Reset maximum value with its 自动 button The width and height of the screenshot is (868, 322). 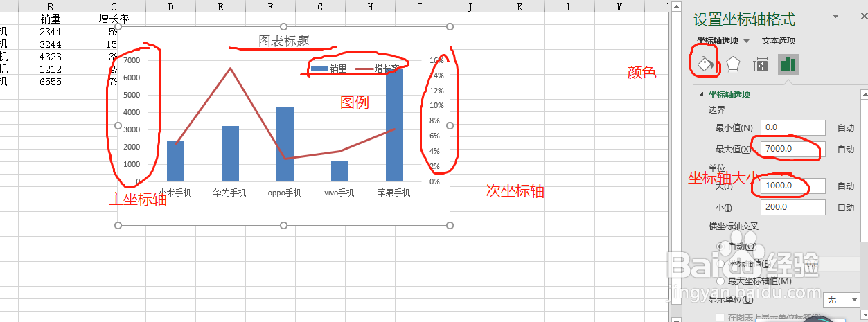[846, 150]
